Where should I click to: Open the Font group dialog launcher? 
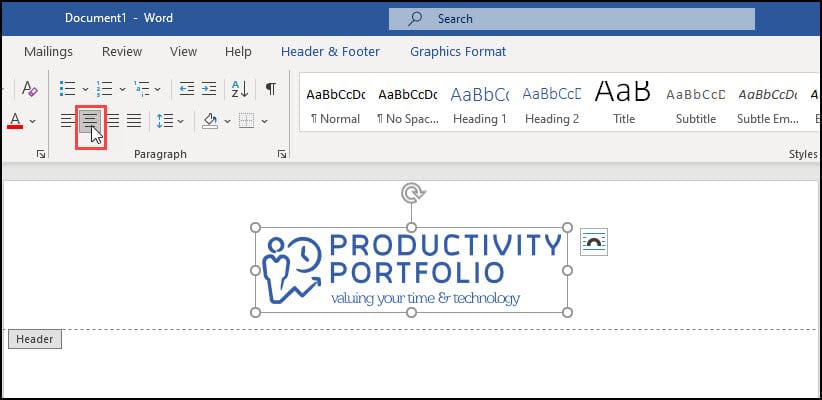pos(41,154)
